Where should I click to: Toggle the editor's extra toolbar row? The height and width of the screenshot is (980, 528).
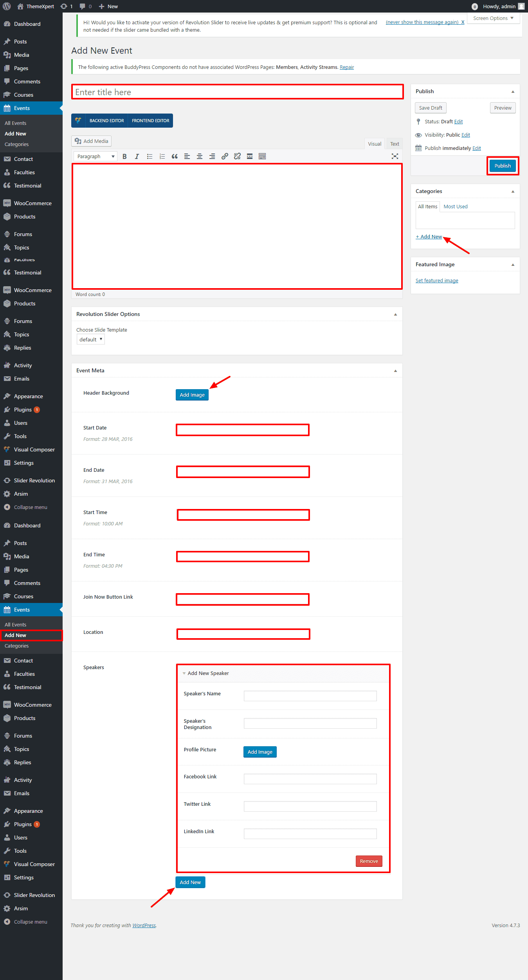point(262,157)
